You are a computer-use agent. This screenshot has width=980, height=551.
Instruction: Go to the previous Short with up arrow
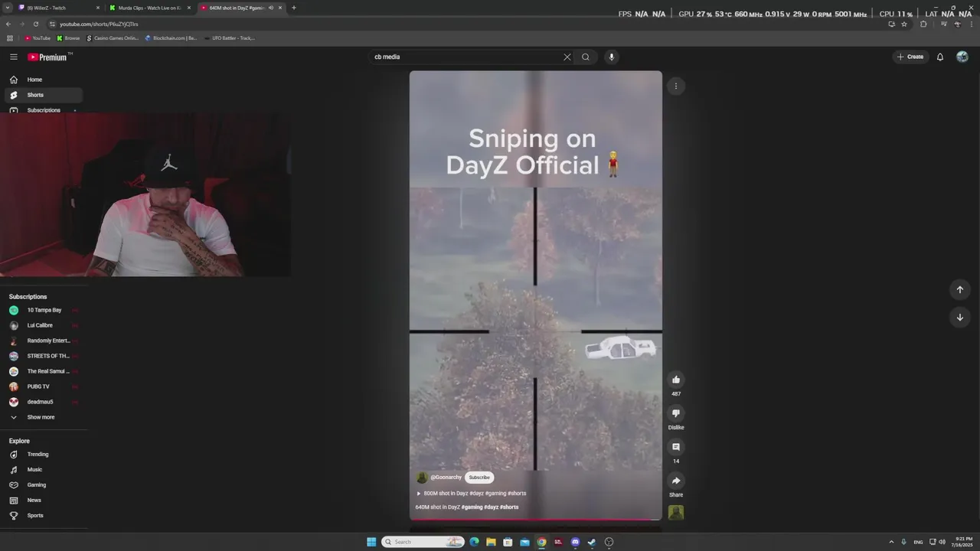959,289
